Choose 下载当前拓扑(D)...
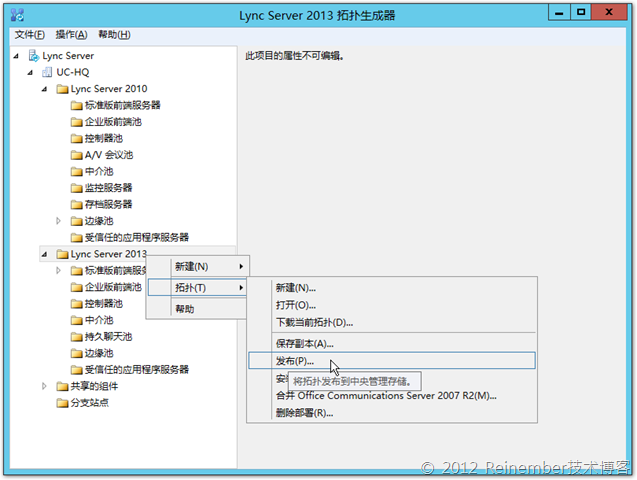The height and width of the screenshot is (480, 637). (x=392, y=322)
